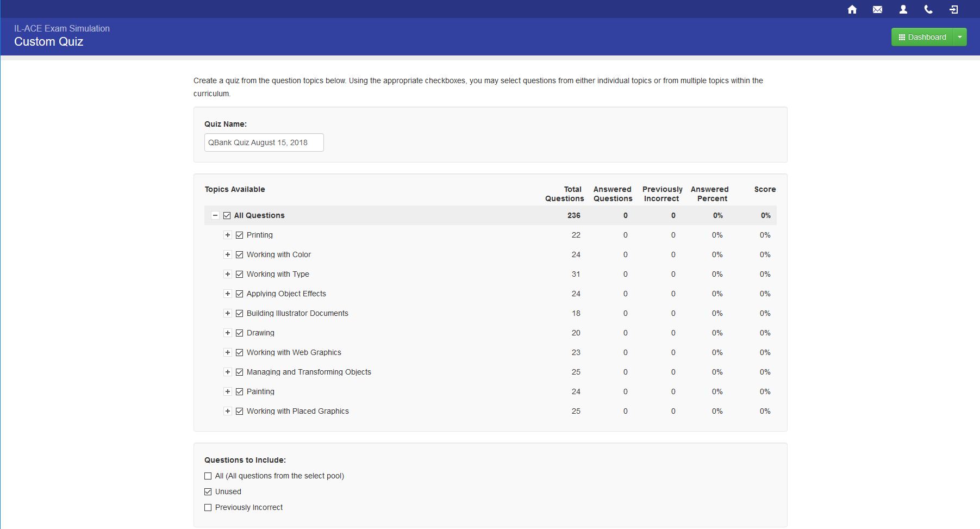This screenshot has height=529, width=980.
Task: Check All questions from select pool
Action: (208, 476)
